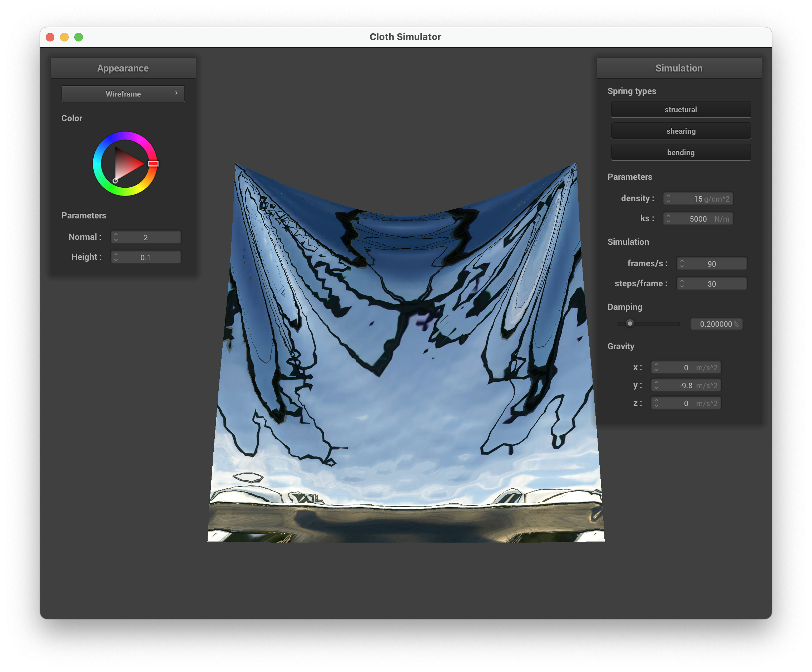Toggle structural spring type
This screenshot has width=812, height=672.
coord(680,109)
